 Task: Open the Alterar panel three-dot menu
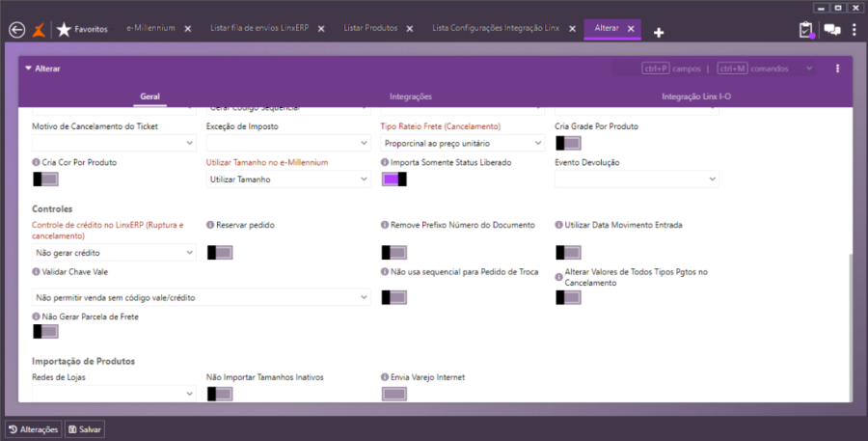(837, 69)
